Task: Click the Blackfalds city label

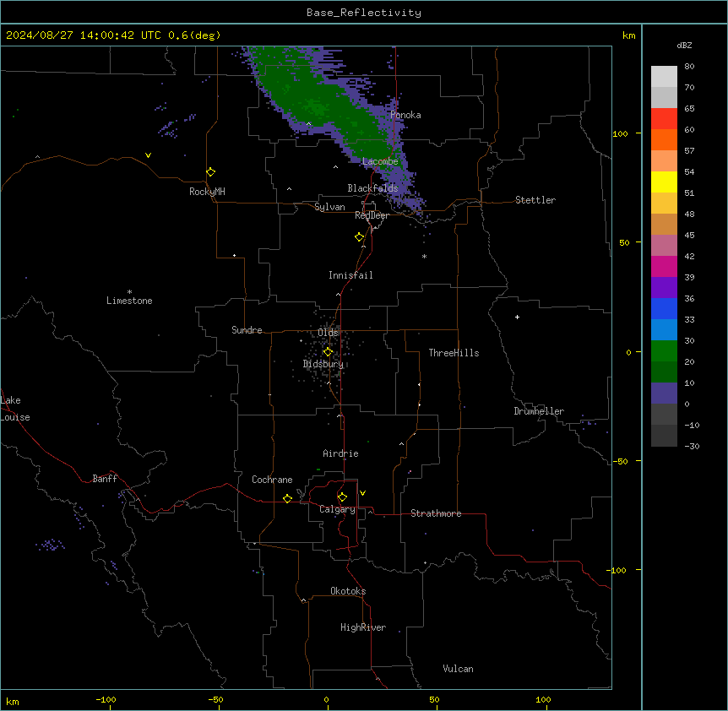Action: [372, 188]
